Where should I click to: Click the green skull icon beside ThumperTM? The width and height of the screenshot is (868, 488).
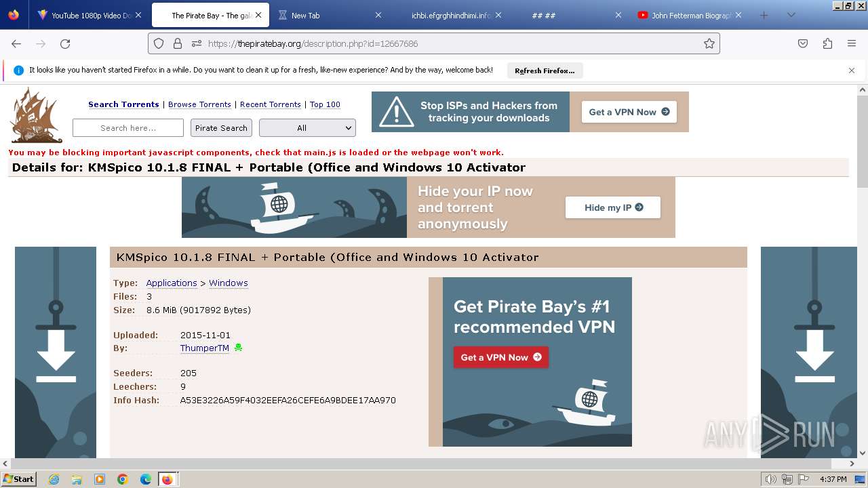tap(238, 348)
